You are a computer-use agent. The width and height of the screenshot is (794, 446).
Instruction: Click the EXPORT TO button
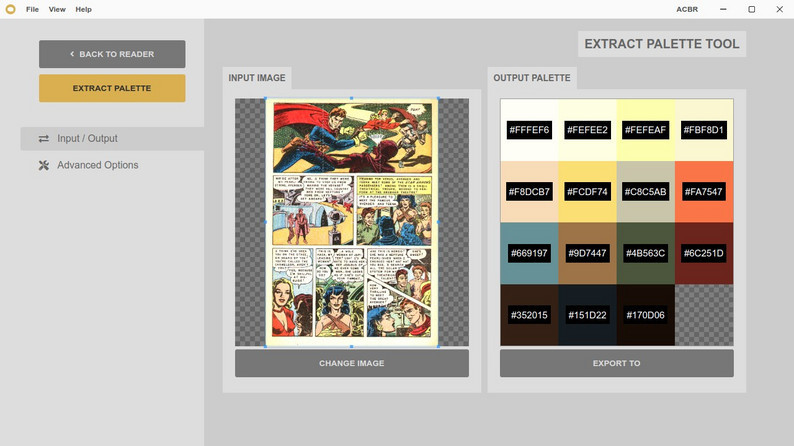coord(616,363)
